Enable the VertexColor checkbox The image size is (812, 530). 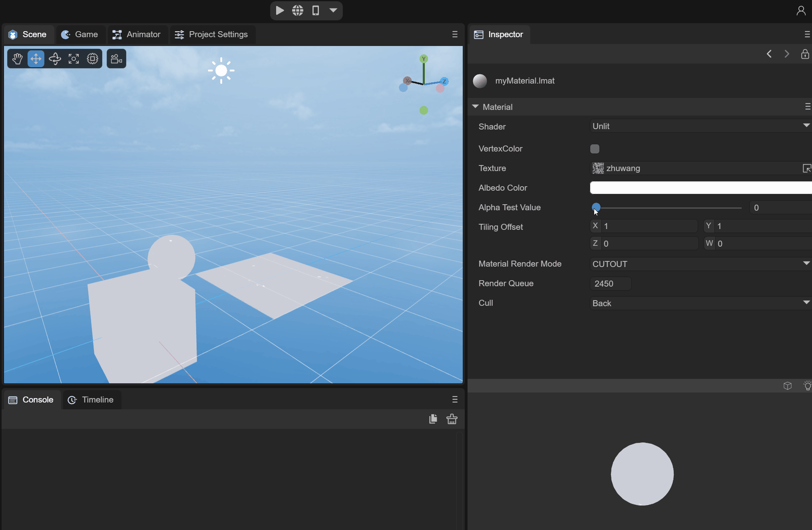[x=595, y=149]
